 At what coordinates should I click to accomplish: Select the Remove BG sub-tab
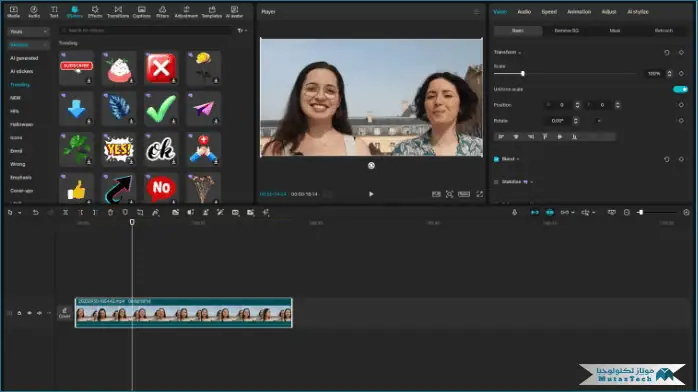pyautogui.click(x=566, y=31)
